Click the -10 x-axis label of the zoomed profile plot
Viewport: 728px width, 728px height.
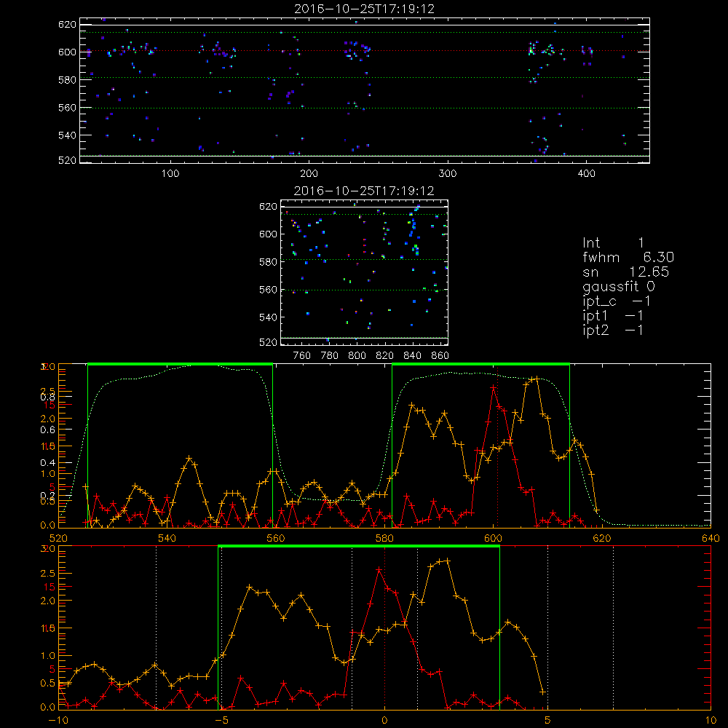coord(58,720)
